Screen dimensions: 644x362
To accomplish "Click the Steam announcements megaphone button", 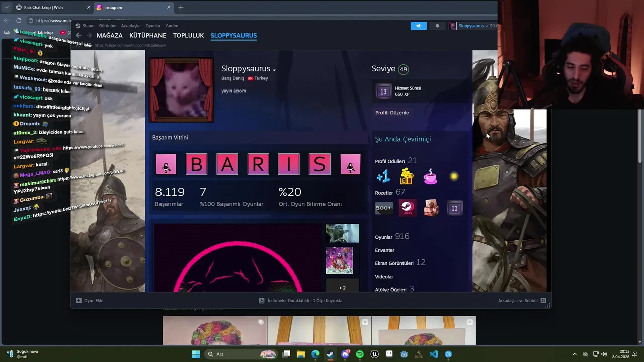I will pyautogui.click(x=418, y=26).
